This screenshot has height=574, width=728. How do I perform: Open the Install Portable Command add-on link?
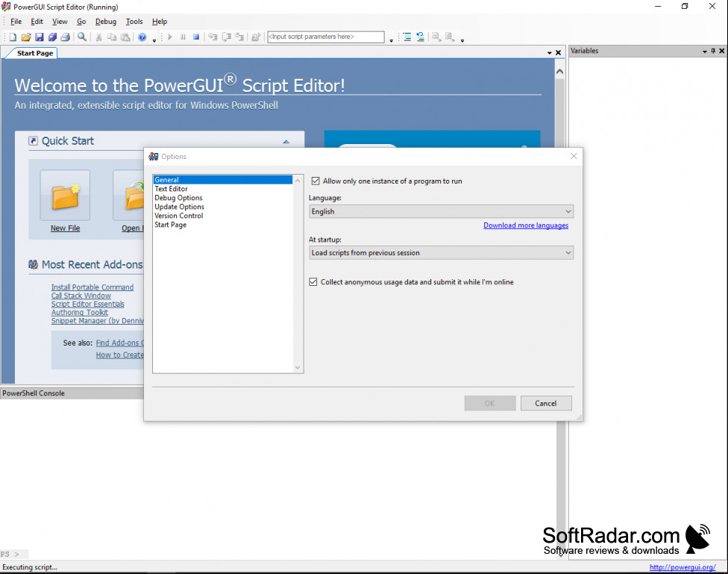(92, 287)
